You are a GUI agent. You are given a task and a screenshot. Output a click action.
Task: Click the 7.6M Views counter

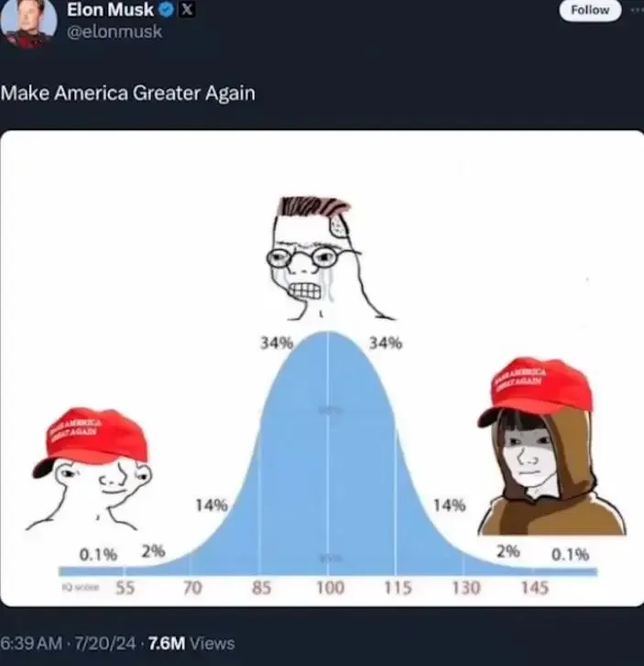(191, 643)
